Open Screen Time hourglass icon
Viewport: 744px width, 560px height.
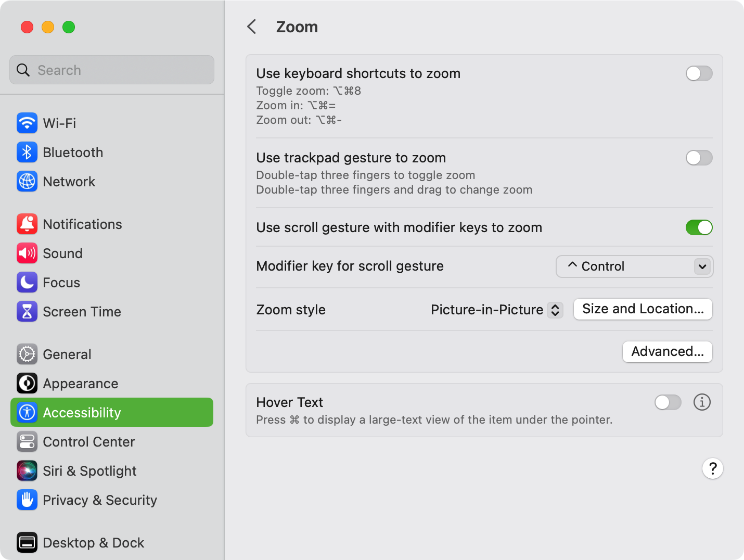pos(27,312)
